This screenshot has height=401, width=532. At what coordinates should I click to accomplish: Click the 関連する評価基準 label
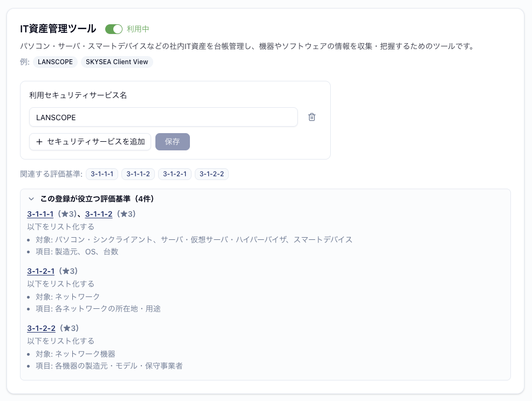(x=51, y=174)
